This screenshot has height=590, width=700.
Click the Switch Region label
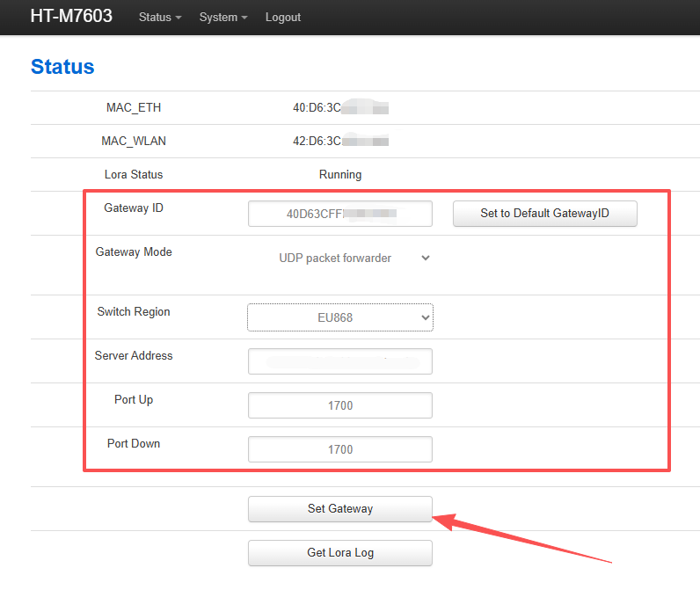pyautogui.click(x=134, y=312)
